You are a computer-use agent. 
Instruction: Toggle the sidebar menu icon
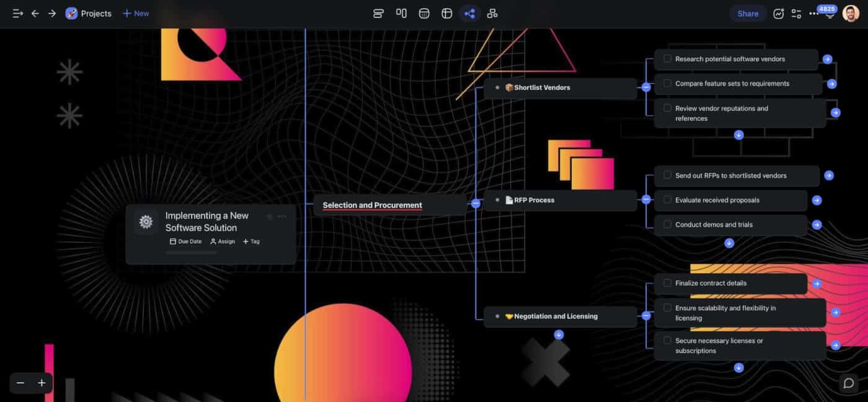17,14
